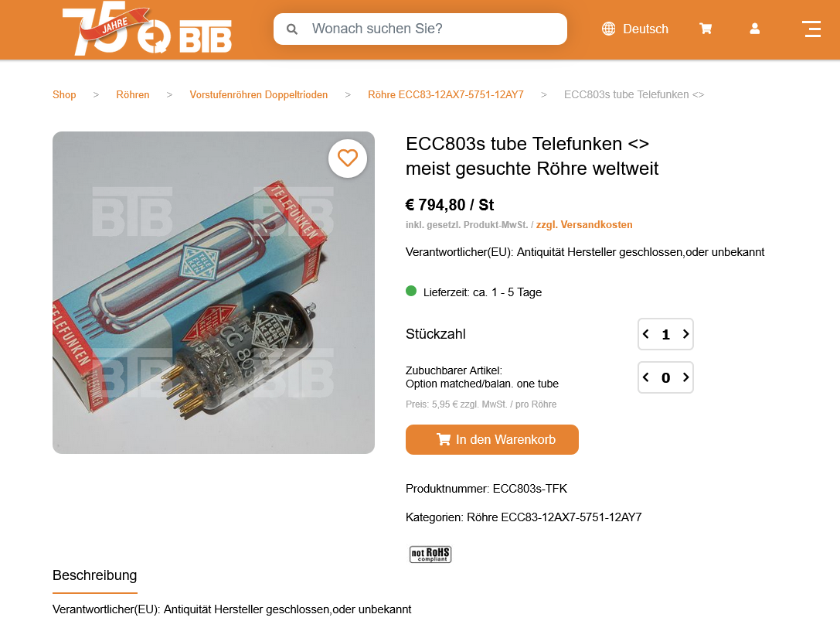Click the In den Warenkorb button

491,439
